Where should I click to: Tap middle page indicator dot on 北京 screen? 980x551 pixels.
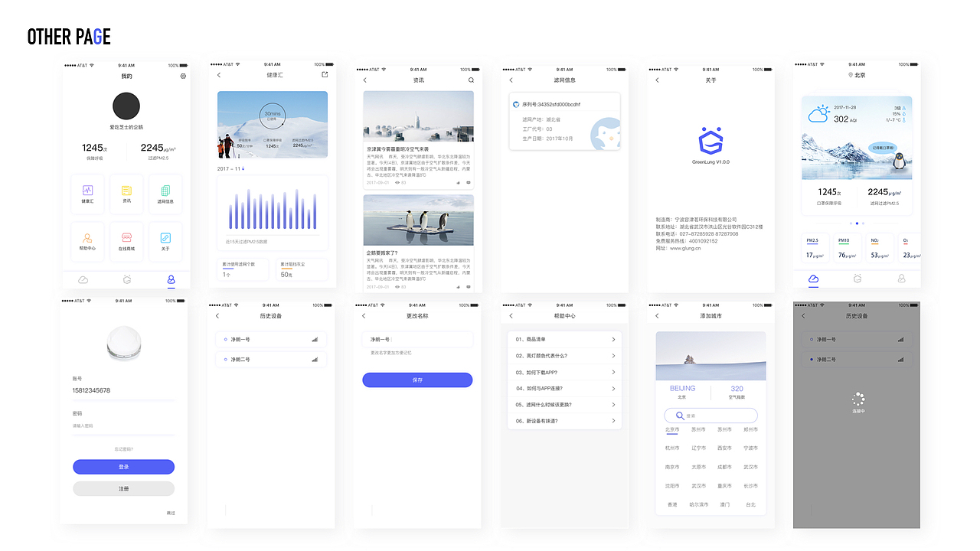pyautogui.click(x=857, y=223)
